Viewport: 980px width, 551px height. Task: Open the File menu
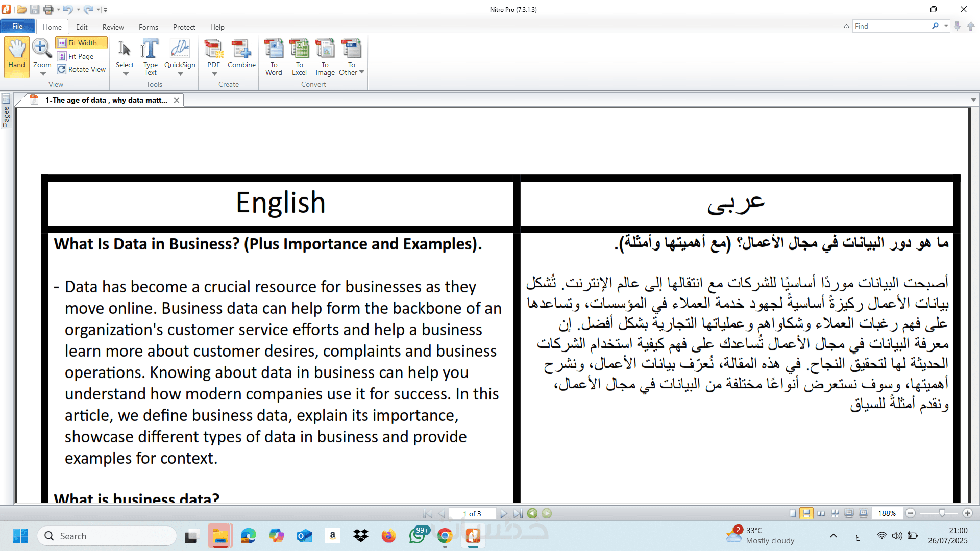tap(17, 27)
